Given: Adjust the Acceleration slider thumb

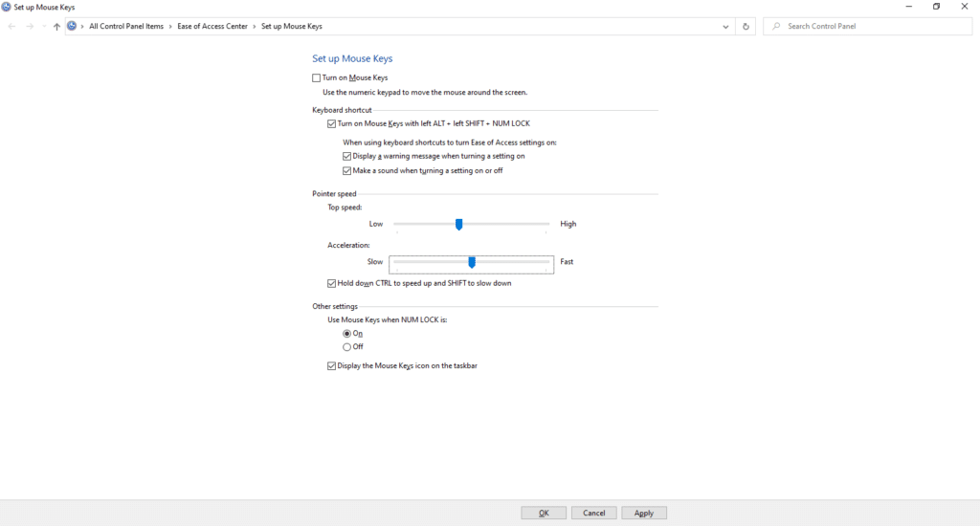Looking at the screenshot, I should [x=472, y=262].
